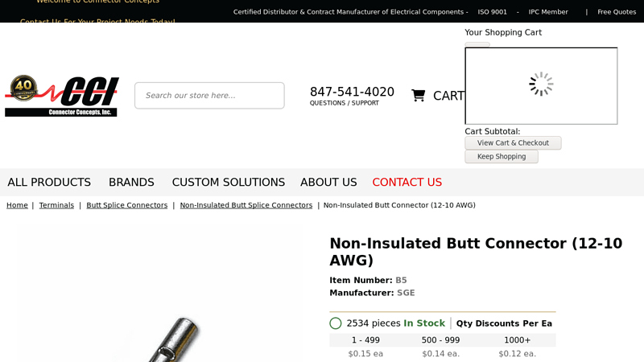Open the BRANDS menu

point(131,183)
